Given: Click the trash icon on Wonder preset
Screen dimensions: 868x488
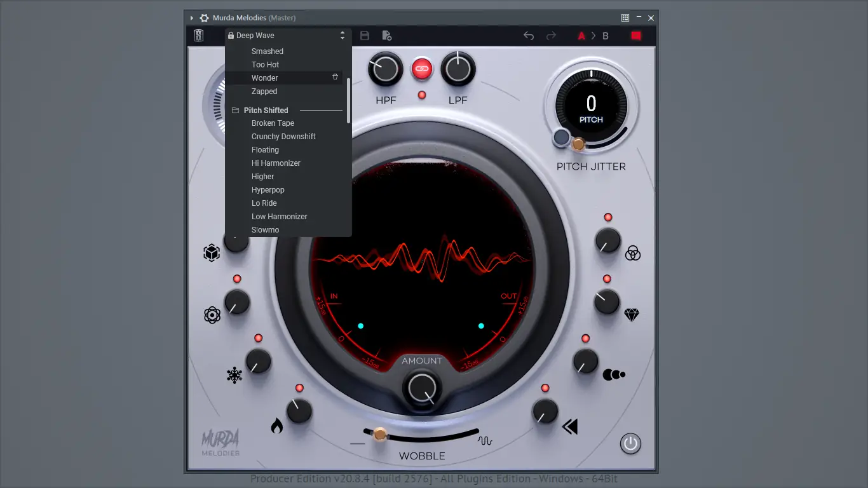Looking at the screenshot, I should (x=336, y=77).
